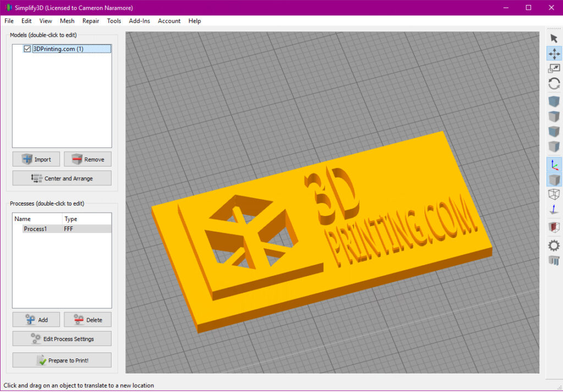Select the normal selection arrow tool
Viewport: 563px width, 392px height.
(554, 38)
